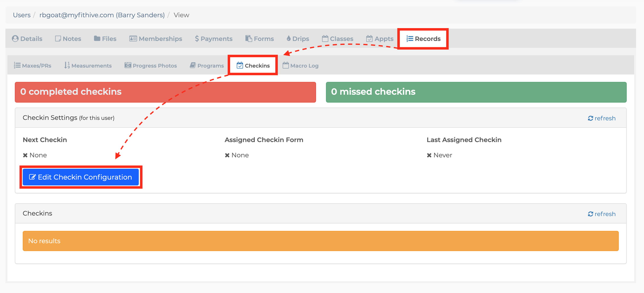Click the Details user icon

(x=15, y=39)
